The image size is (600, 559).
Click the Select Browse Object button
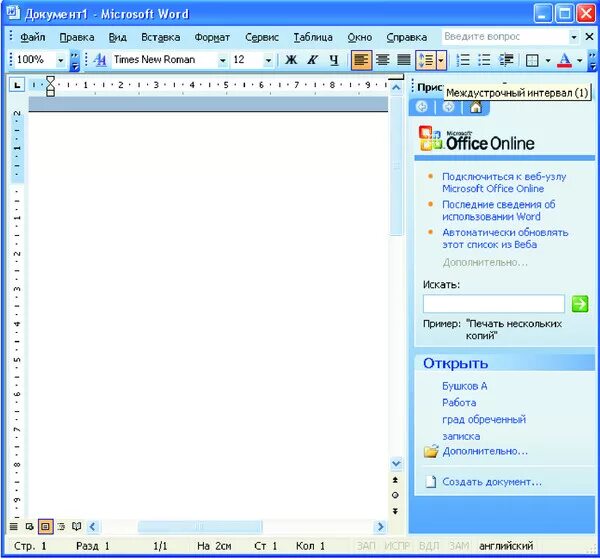396,495
